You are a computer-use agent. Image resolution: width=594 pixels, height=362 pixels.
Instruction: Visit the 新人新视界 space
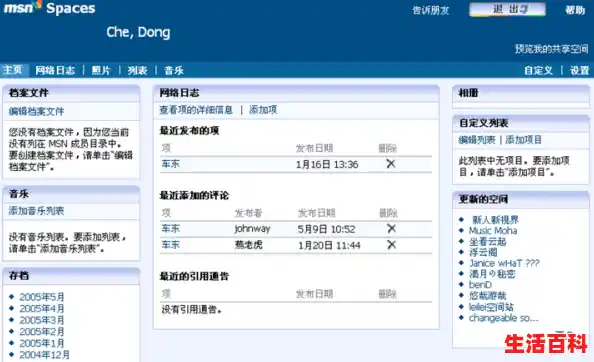(495, 220)
